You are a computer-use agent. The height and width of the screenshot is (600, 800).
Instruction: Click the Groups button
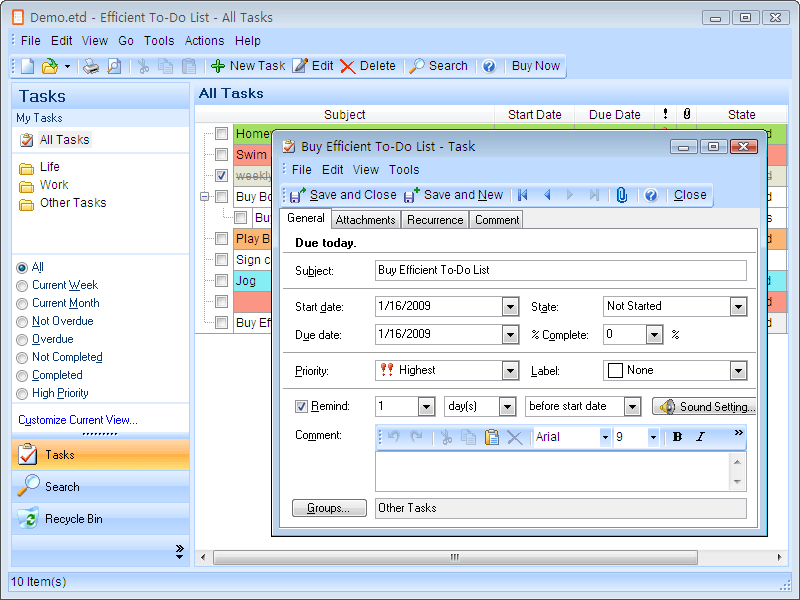[329, 508]
